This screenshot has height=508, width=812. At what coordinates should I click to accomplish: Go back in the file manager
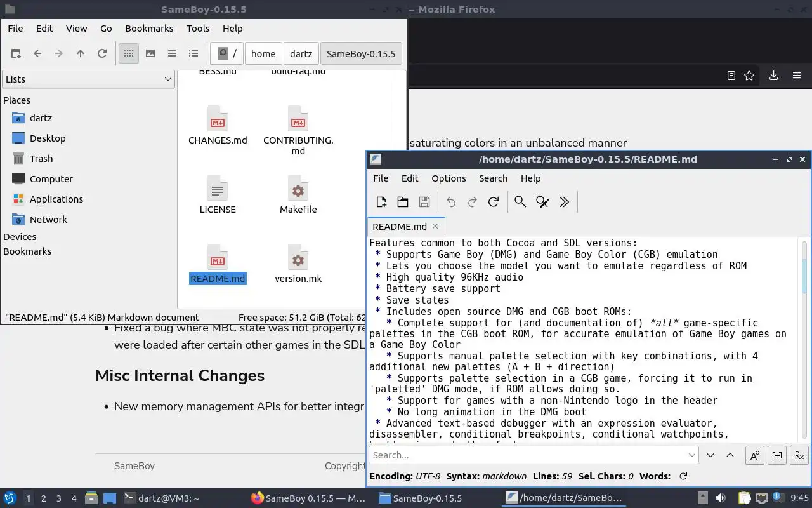[37, 54]
